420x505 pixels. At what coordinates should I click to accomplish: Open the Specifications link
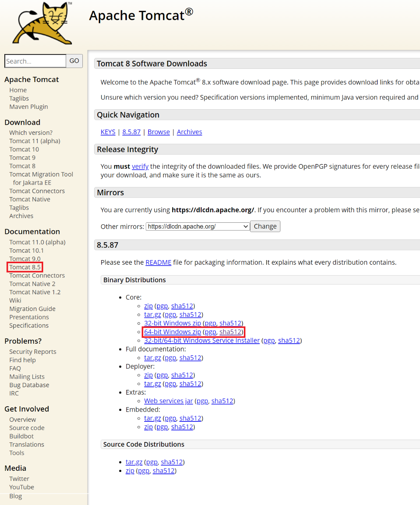(x=29, y=326)
